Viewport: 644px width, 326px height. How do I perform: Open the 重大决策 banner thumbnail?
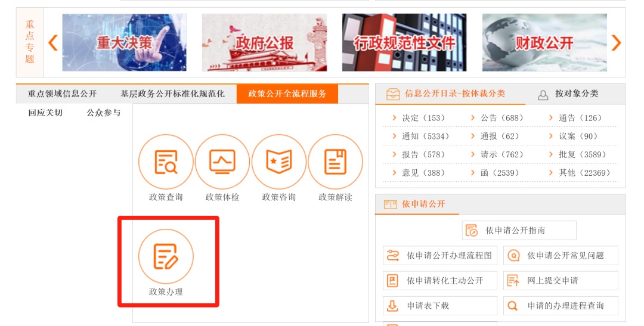click(x=125, y=42)
